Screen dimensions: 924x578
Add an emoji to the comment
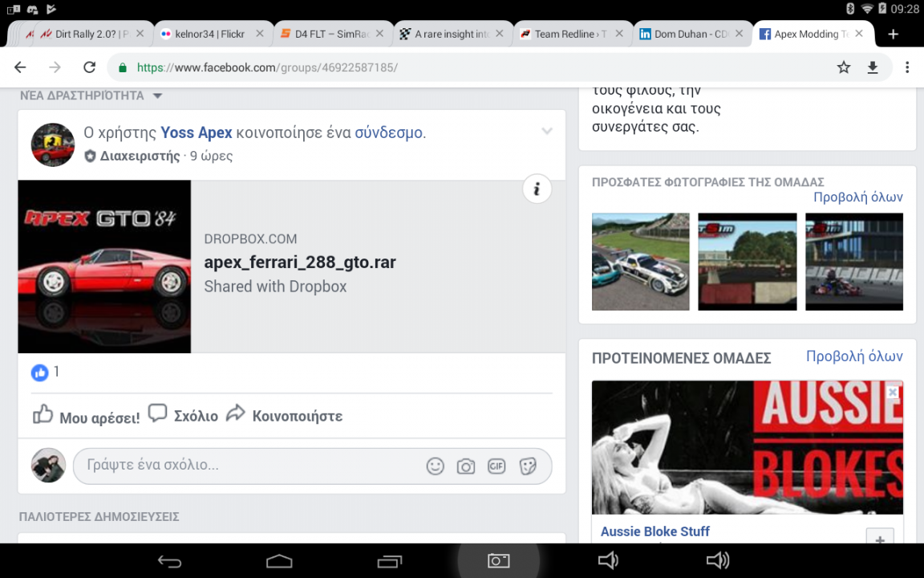click(435, 466)
